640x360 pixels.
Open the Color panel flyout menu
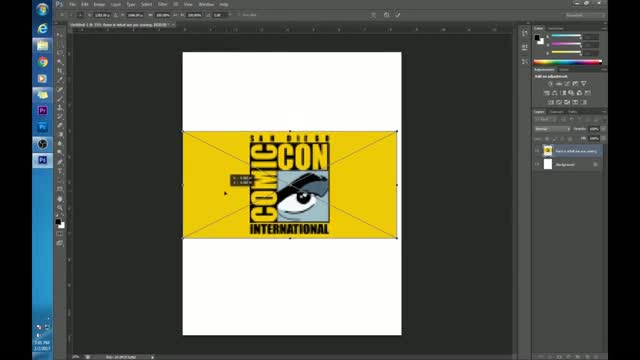(x=604, y=28)
